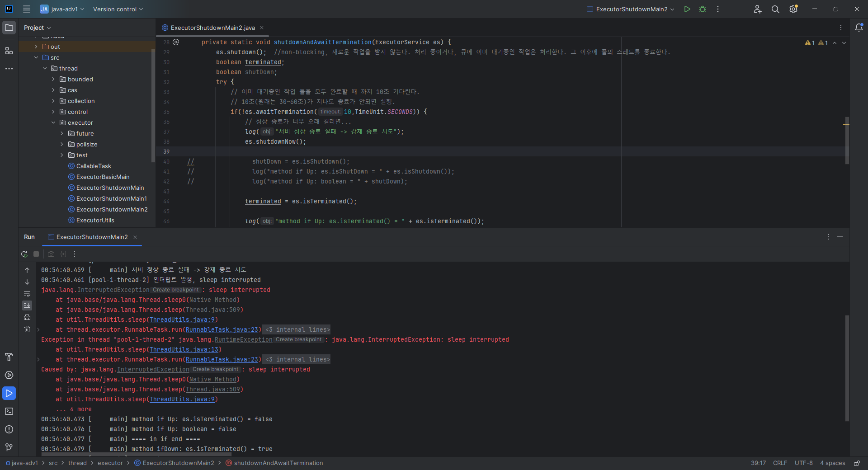The height and width of the screenshot is (470, 868).
Task: Click line 37 warning stripe marker
Action: click(x=846, y=124)
